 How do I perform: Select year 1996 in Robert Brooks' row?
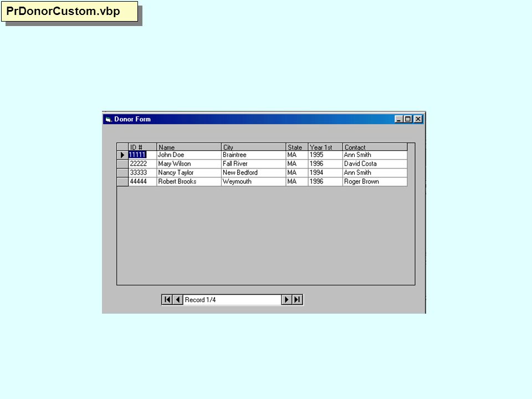click(x=326, y=182)
